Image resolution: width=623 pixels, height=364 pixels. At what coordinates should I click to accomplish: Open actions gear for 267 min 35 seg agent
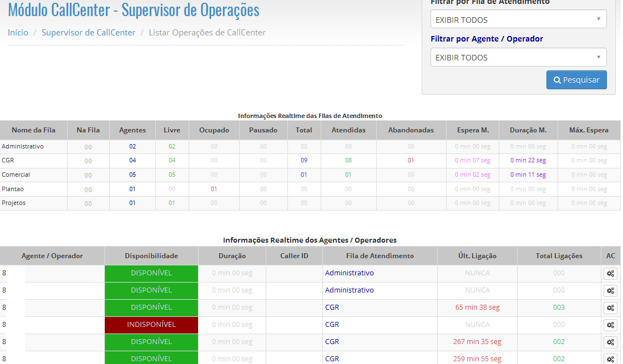610,342
